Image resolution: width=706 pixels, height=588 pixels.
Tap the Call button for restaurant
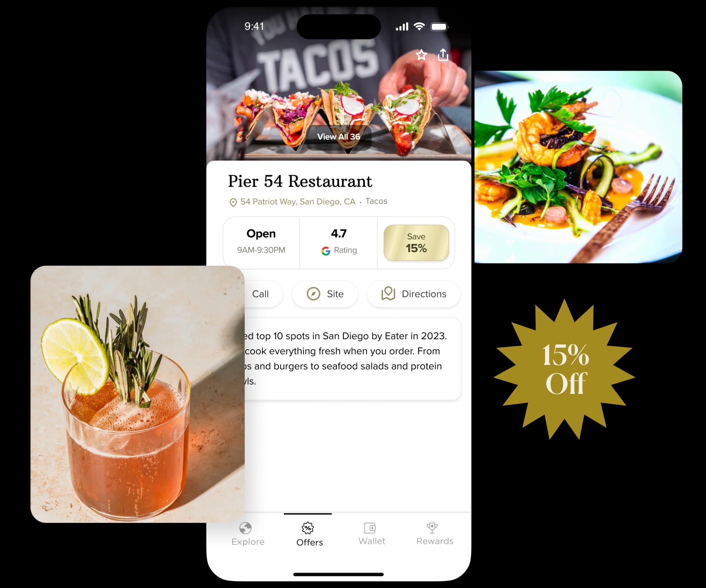coord(260,294)
